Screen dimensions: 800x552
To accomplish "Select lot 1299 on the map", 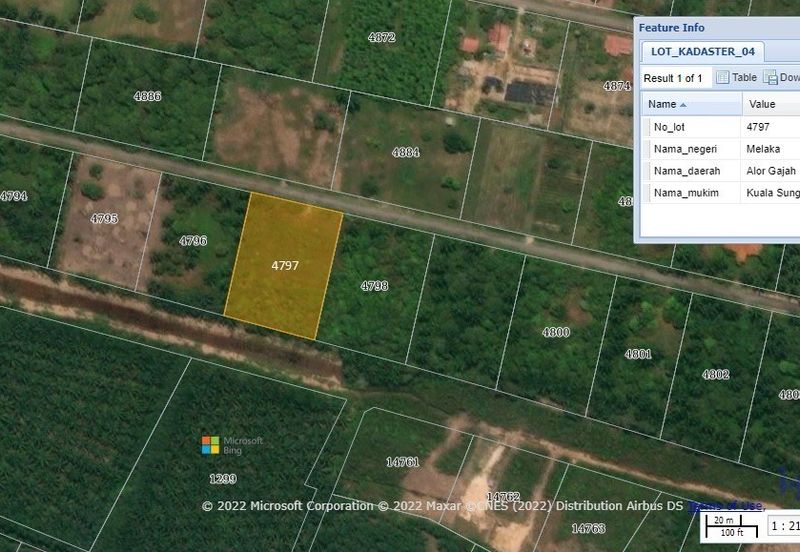I will [x=223, y=479].
